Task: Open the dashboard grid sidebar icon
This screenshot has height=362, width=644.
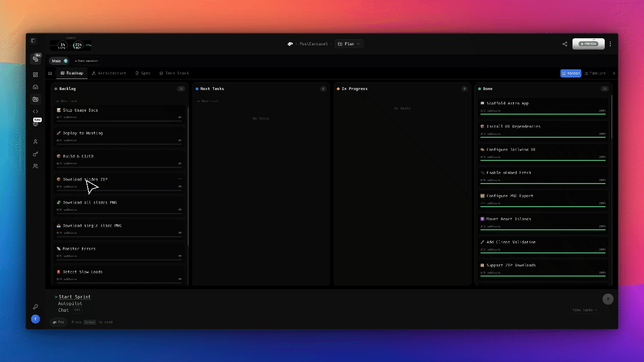Action: 35,74
